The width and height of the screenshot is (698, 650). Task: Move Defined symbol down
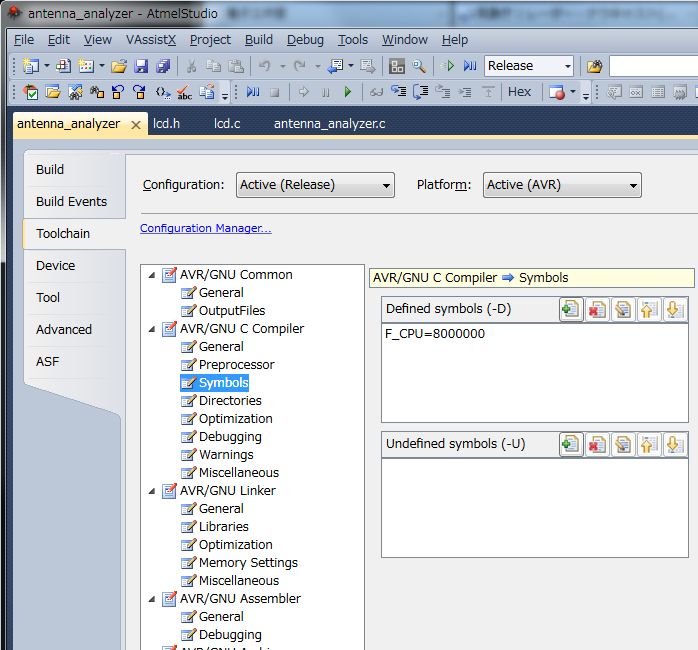(x=675, y=309)
